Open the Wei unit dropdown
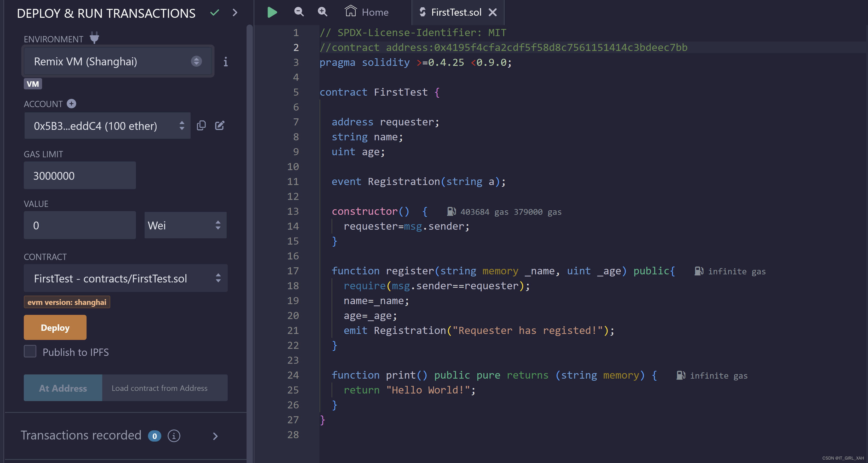Image resolution: width=868 pixels, height=463 pixels. 185,225
